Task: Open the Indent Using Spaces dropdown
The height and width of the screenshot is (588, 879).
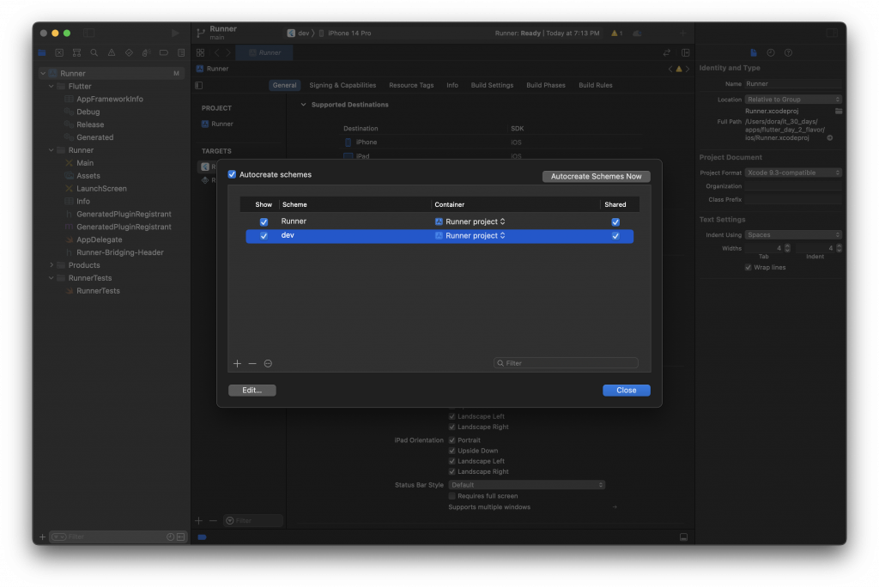Action: [x=792, y=235]
